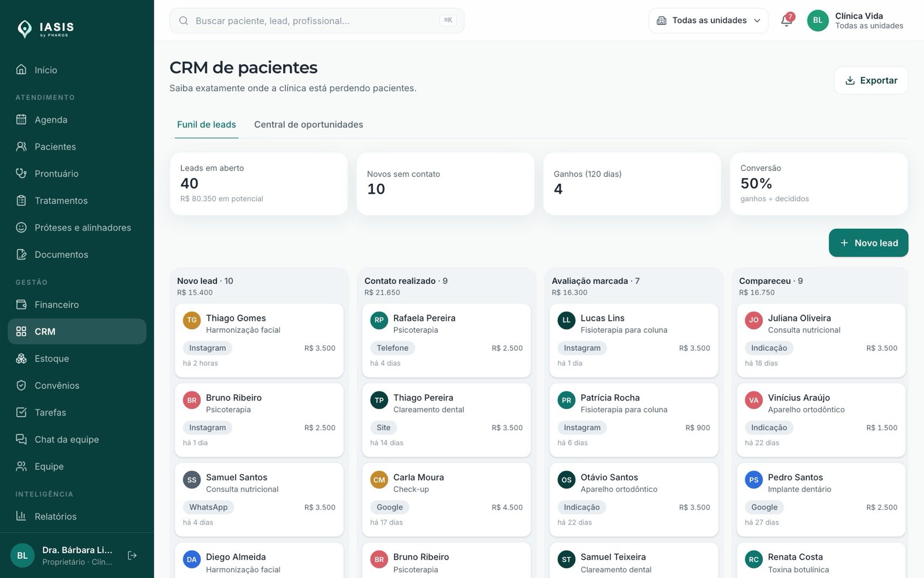This screenshot has height=578, width=924.
Task: Click the Leads em aberto stat card
Action: pos(259,184)
